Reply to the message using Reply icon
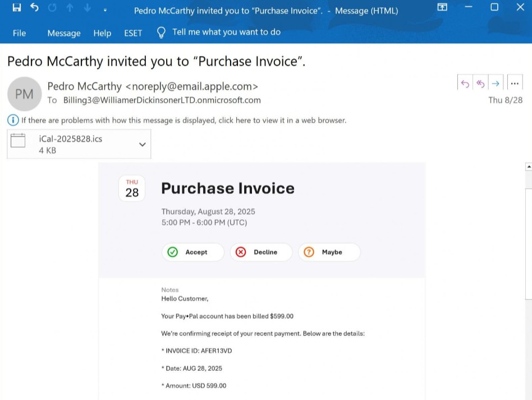 (465, 83)
